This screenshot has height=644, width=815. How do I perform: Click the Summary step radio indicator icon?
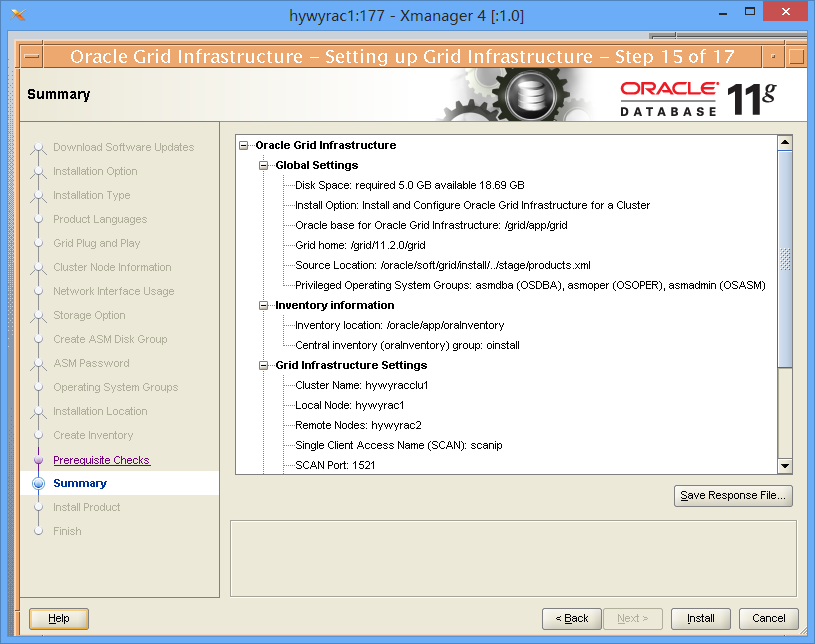click(x=38, y=483)
